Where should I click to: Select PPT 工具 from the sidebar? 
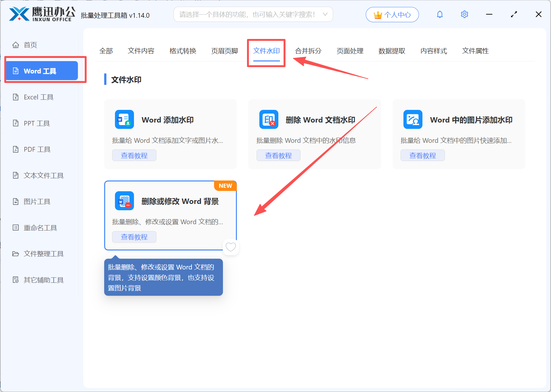36,123
